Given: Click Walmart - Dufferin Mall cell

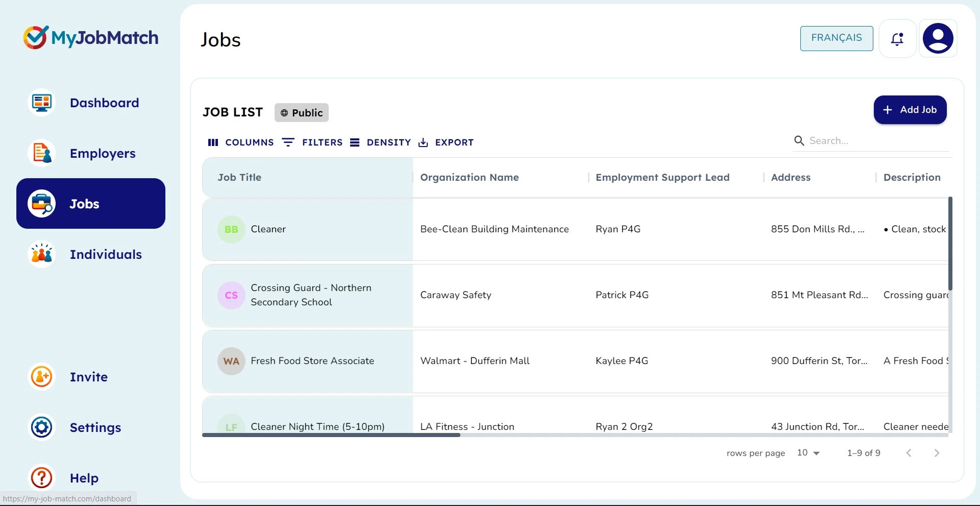Looking at the screenshot, I should [475, 361].
